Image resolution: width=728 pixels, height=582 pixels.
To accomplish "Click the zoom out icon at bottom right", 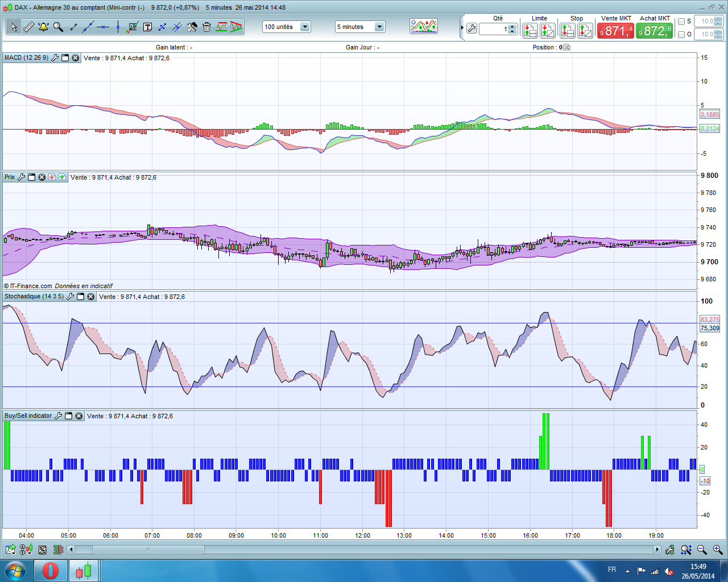I will 702,550.
